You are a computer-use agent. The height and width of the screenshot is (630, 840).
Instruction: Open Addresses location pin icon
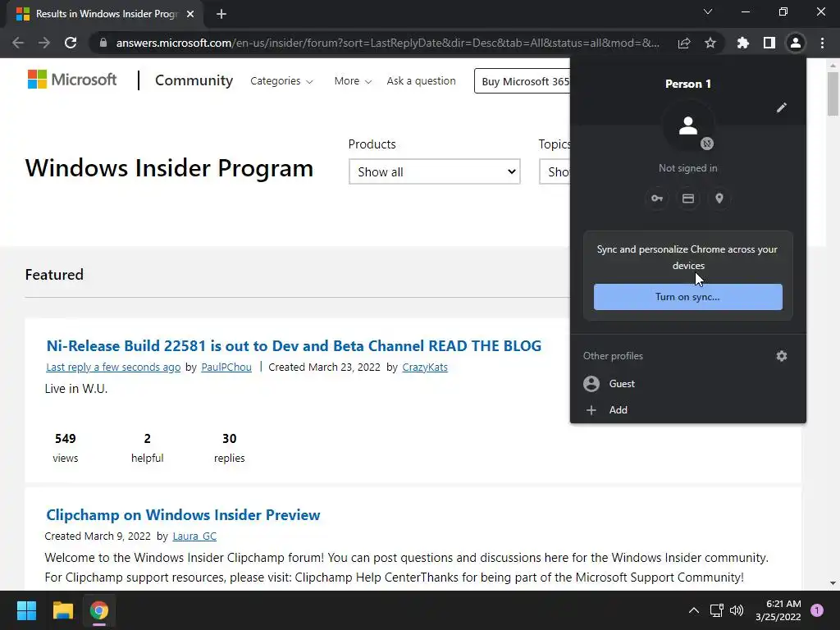click(719, 199)
